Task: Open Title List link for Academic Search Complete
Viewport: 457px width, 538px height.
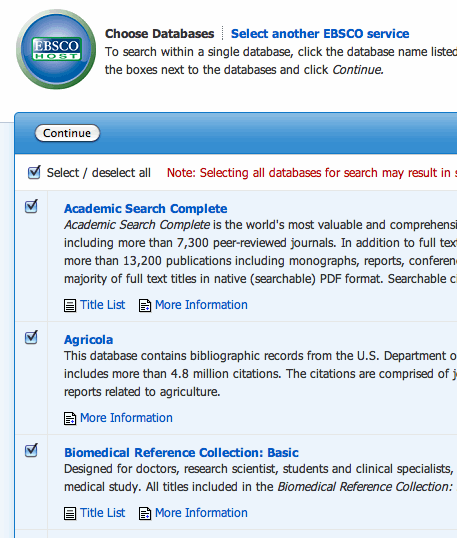Action: [103, 305]
